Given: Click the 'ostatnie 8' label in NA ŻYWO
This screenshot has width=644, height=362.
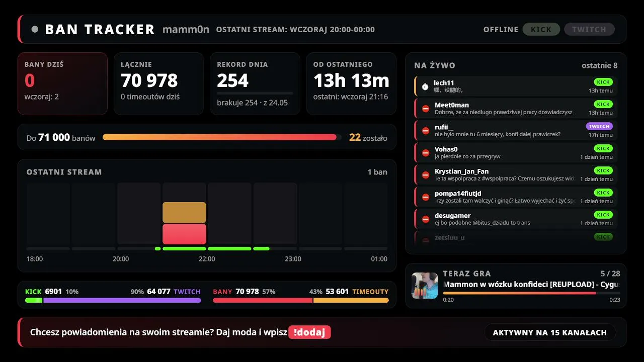Looking at the screenshot, I should 599,65.
